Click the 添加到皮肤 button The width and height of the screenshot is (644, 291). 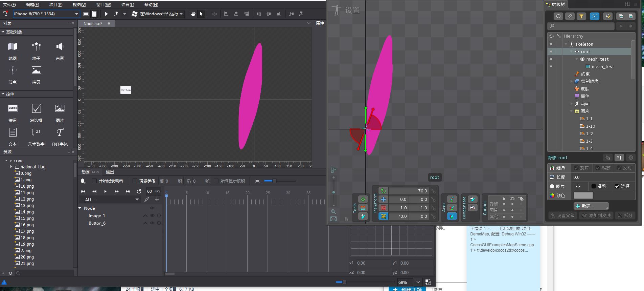pos(596,215)
